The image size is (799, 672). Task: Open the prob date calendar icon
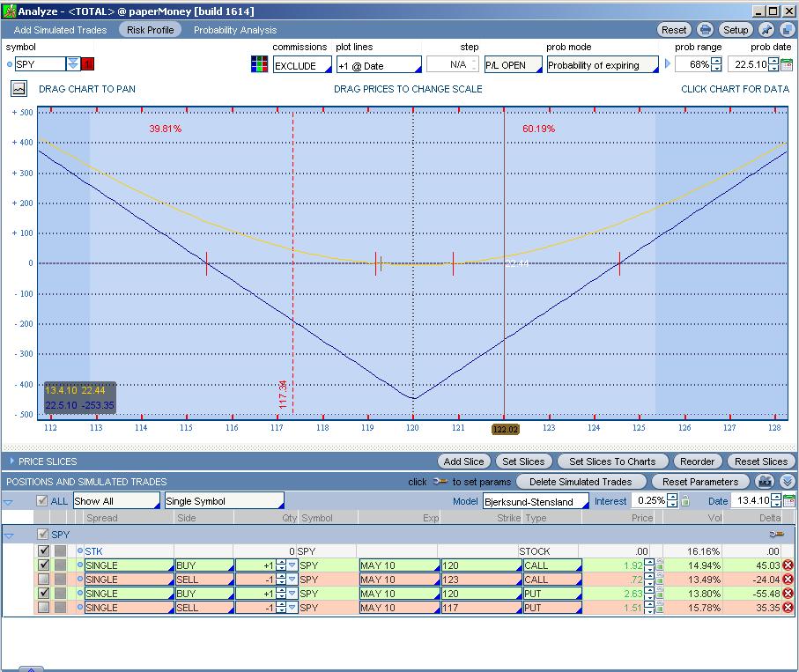[786, 65]
